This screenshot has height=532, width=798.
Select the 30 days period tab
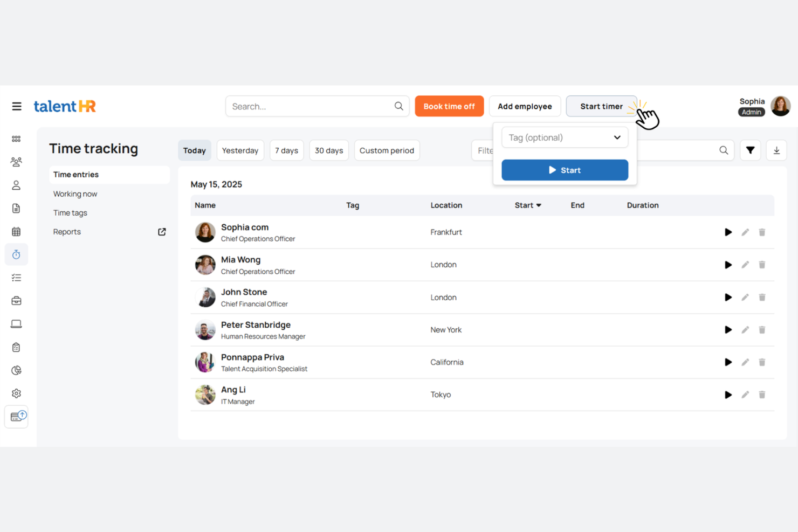[x=329, y=150]
